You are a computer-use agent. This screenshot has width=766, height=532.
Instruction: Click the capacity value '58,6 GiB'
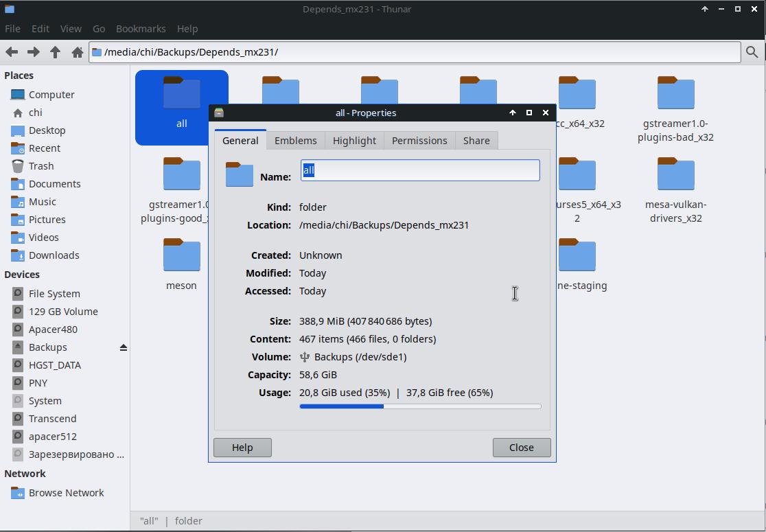pos(318,375)
